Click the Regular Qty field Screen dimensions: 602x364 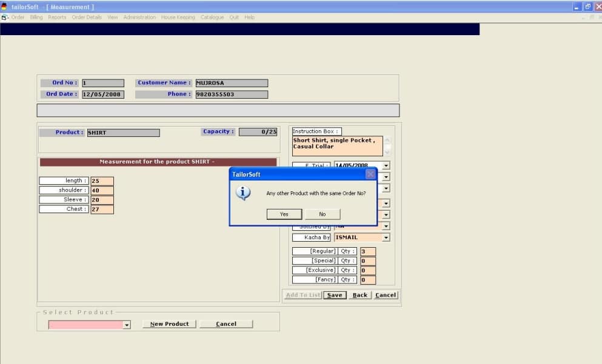click(x=367, y=251)
